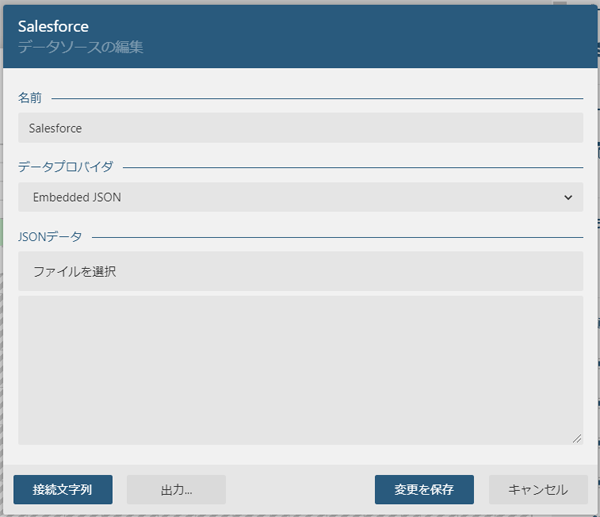This screenshot has height=517, width=600.
Task: Click the データプロバイダ section label
Action: point(65,166)
